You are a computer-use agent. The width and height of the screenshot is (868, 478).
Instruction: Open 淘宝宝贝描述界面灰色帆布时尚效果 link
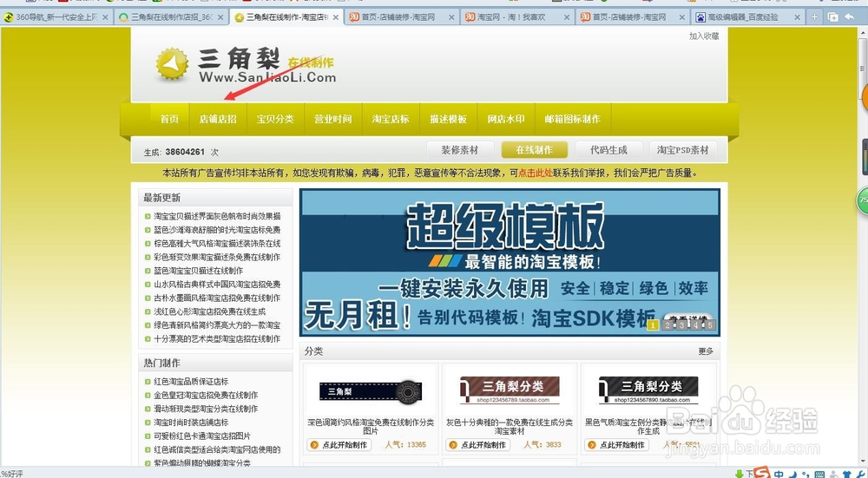(217, 216)
